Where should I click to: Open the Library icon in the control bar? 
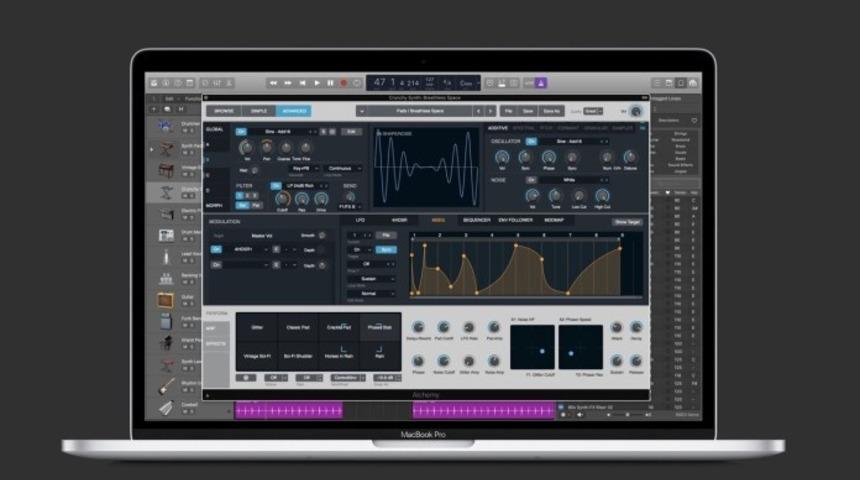pyautogui.click(x=154, y=83)
